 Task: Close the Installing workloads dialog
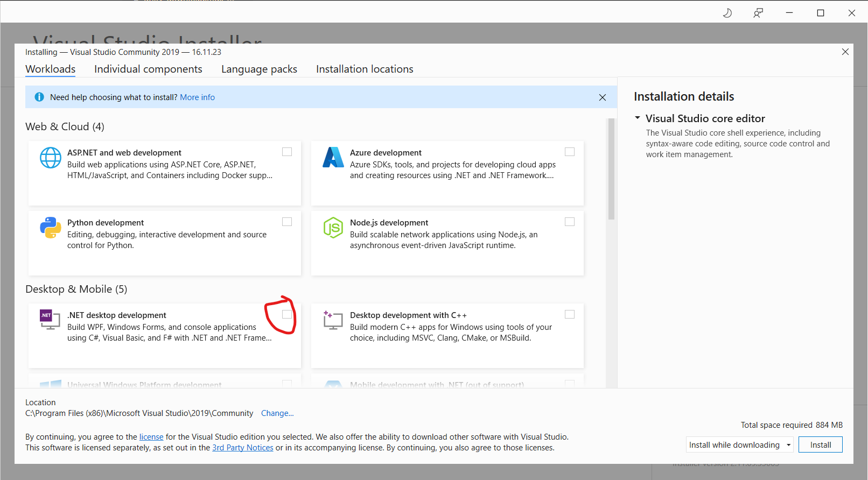coord(845,52)
